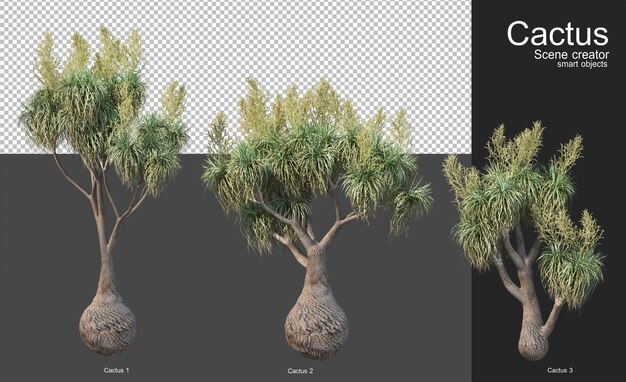Click the 'Cactus 2' caption
Screen dimensions: 626x382
[x=300, y=371]
